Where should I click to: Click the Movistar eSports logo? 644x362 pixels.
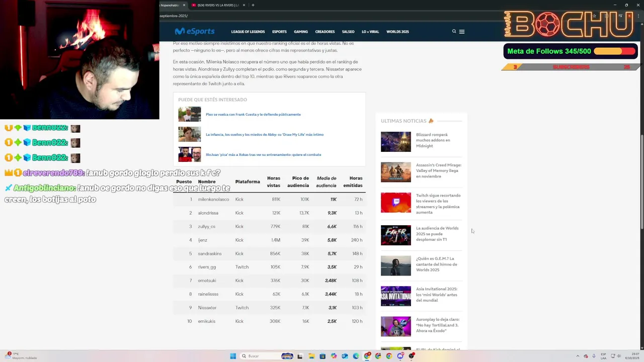point(194,31)
